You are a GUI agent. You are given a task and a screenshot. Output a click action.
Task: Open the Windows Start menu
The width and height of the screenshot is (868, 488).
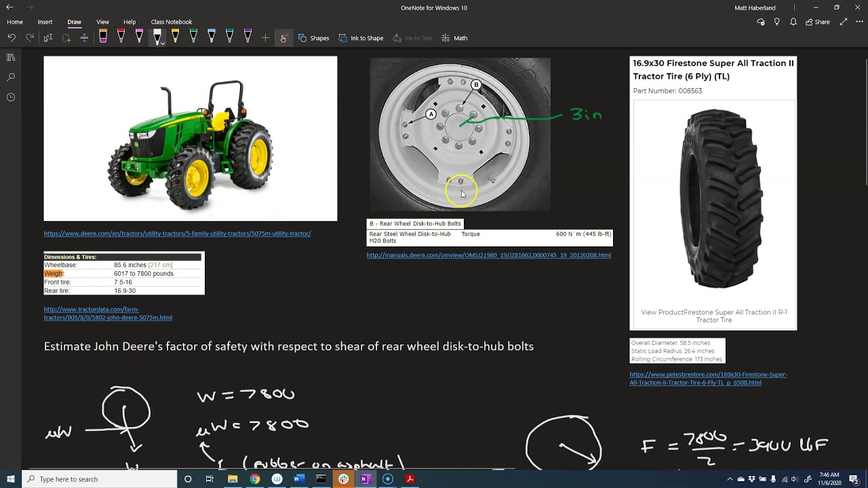(10, 479)
